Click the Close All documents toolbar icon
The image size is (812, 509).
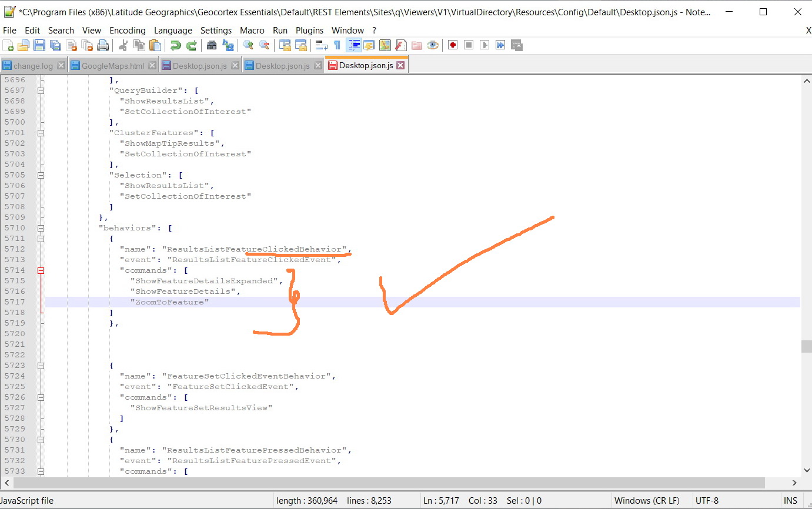(87, 45)
